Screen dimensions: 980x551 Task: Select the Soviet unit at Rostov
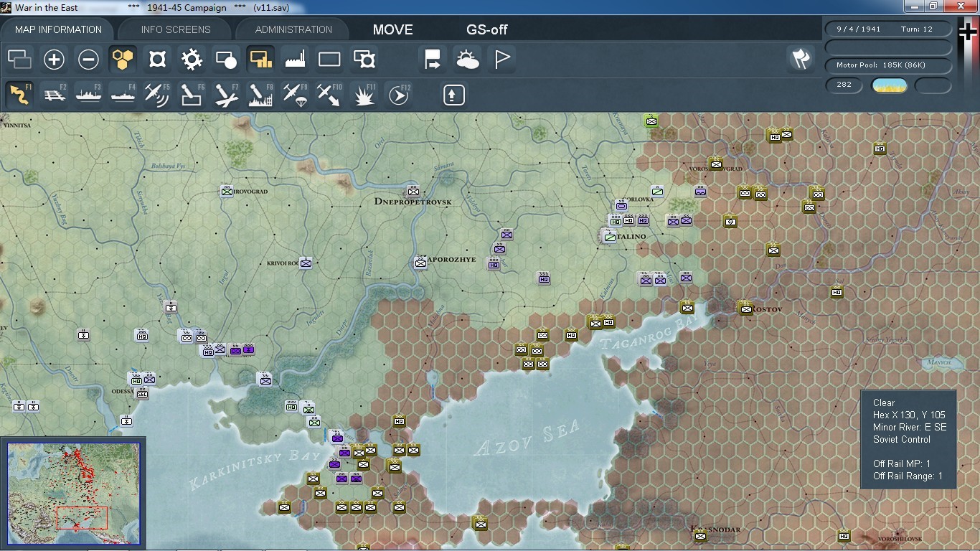click(745, 309)
